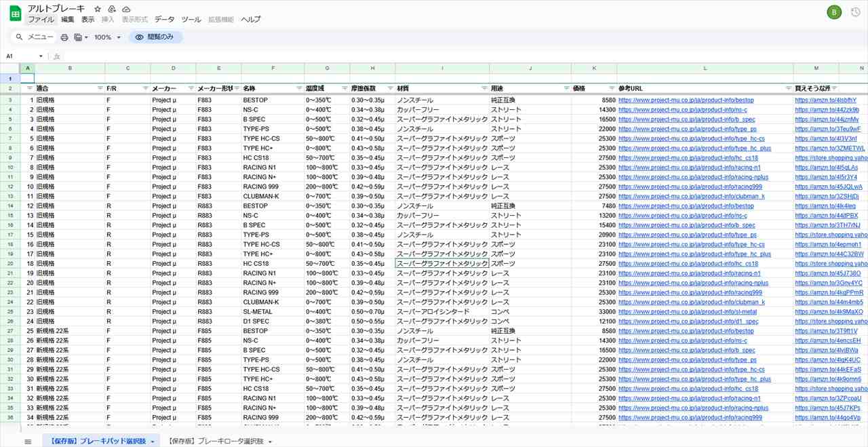
Task: Open the ブレーキロータ選択肢 tab menu arrow
Action: pyautogui.click(x=270, y=442)
